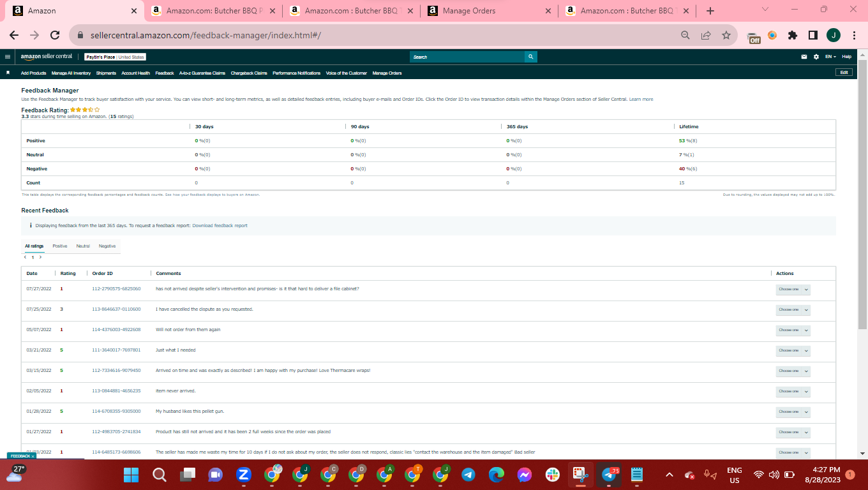Click the browser back arrow

click(14, 36)
